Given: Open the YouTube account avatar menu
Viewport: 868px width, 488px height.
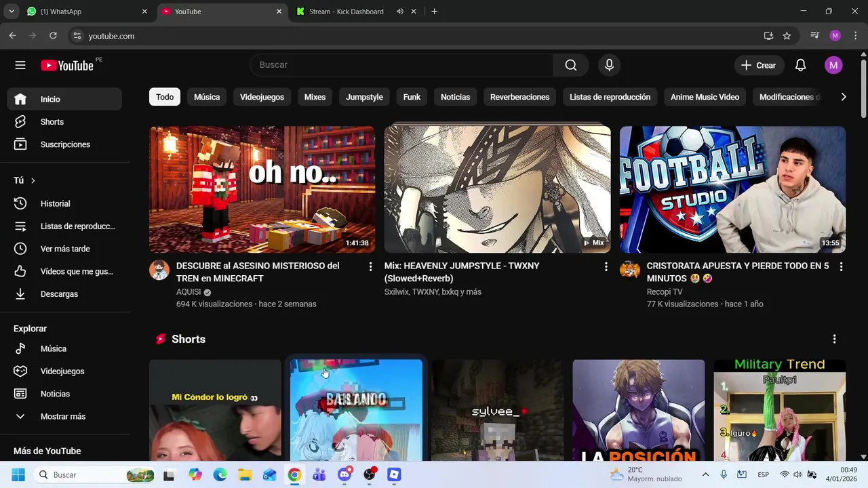Looking at the screenshot, I should 833,65.
